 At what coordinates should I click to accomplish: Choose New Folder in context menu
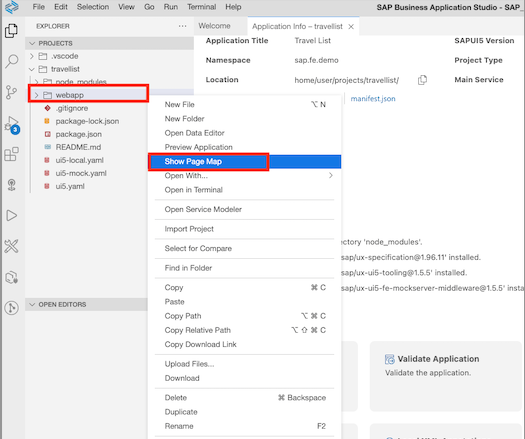[x=244, y=119]
